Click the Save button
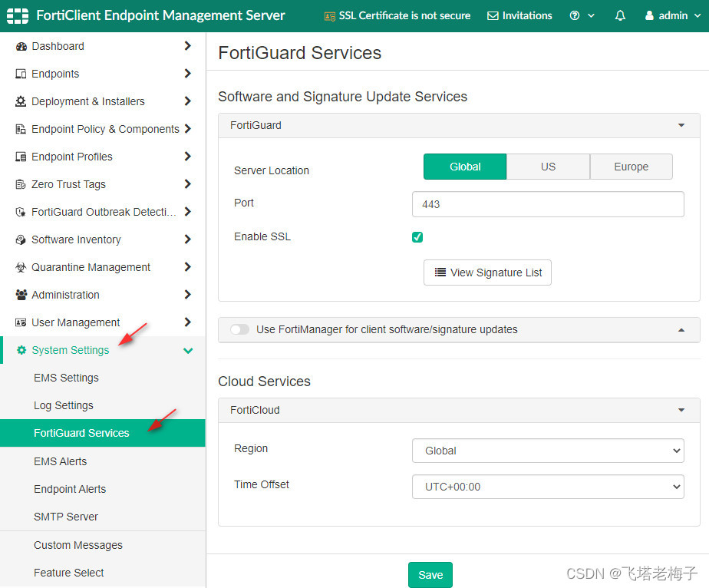The height and width of the screenshot is (588, 709). tap(430, 575)
